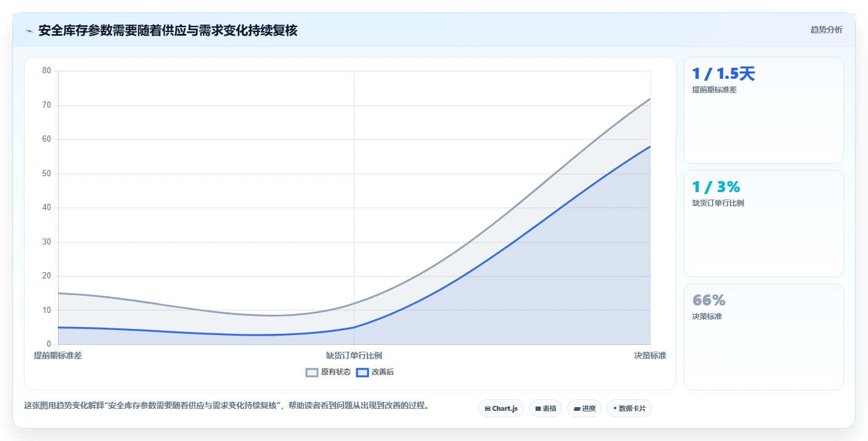Click the 趋势分析 label in header
Viewport: 868px width, 441px height.
(x=826, y=30)
